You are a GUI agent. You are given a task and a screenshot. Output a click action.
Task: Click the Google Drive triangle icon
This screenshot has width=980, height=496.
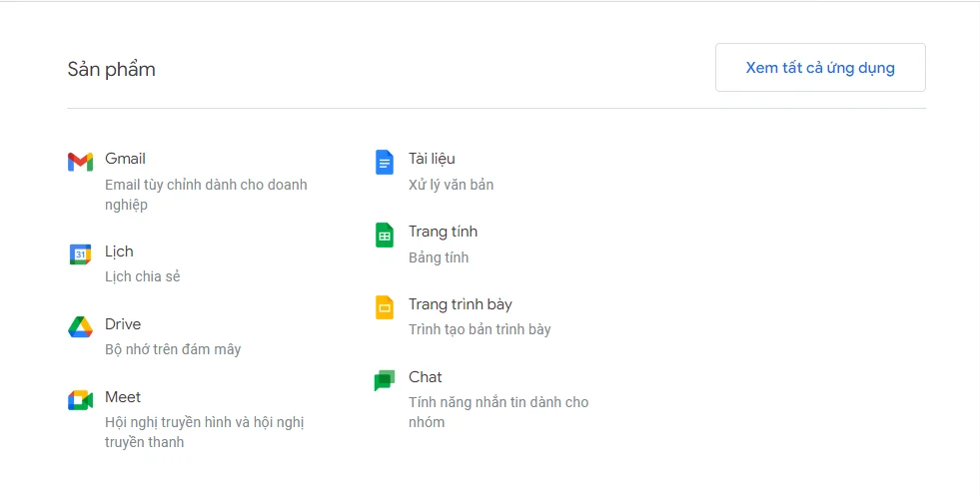(x=80, y=326)
